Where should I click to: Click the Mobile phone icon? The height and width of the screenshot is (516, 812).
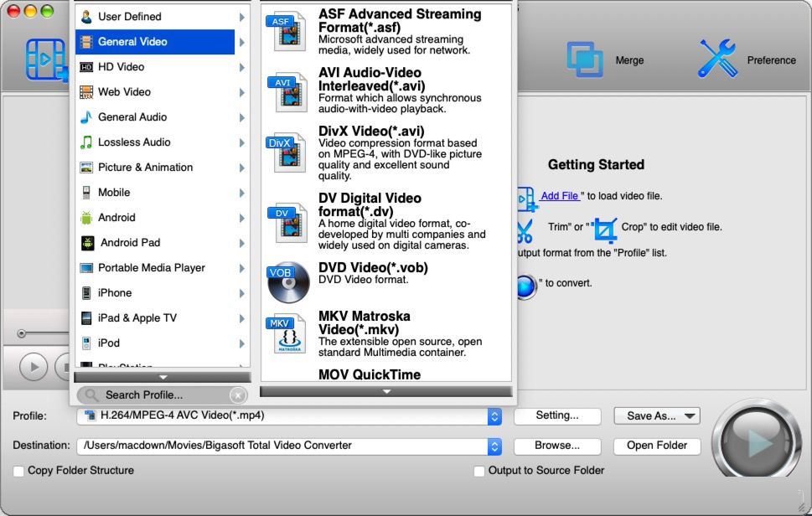(86, 193)
